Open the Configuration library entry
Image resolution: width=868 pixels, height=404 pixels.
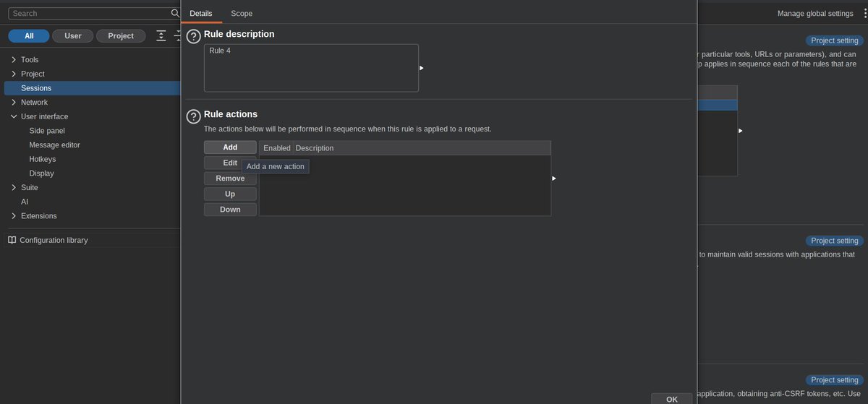(x=54, y=240)
